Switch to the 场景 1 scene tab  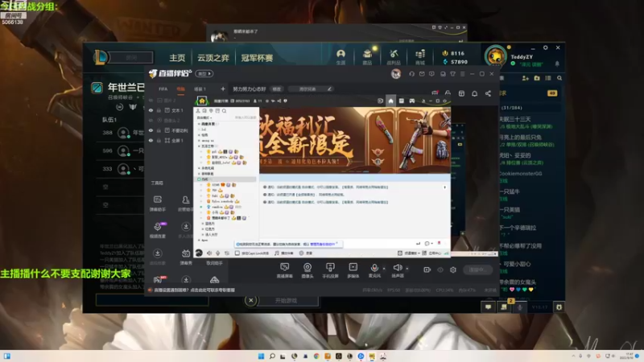(200, 89)
